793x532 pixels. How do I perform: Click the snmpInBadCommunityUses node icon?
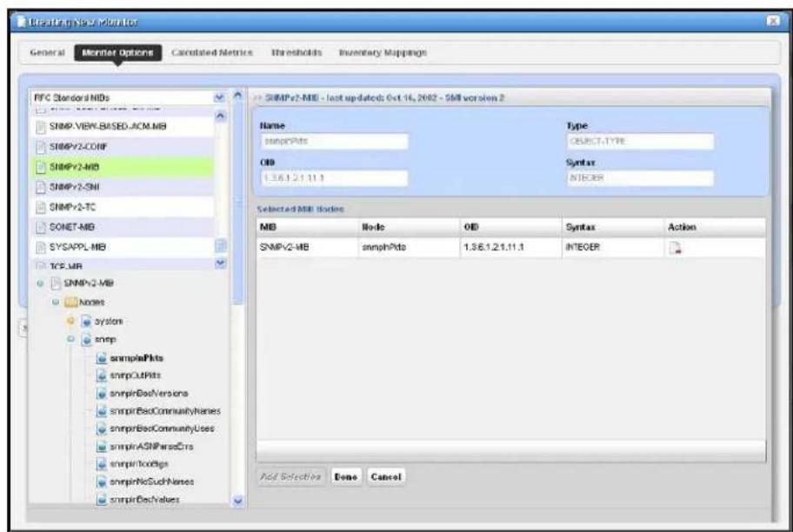[x=102, y=429]
